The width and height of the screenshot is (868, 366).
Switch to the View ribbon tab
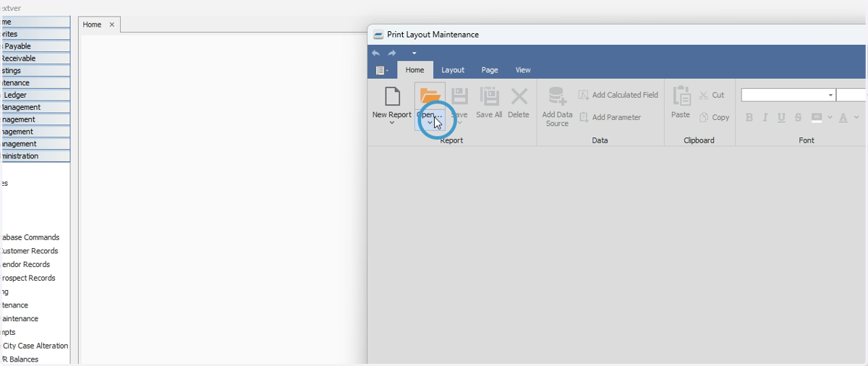(x=523, y=70)
